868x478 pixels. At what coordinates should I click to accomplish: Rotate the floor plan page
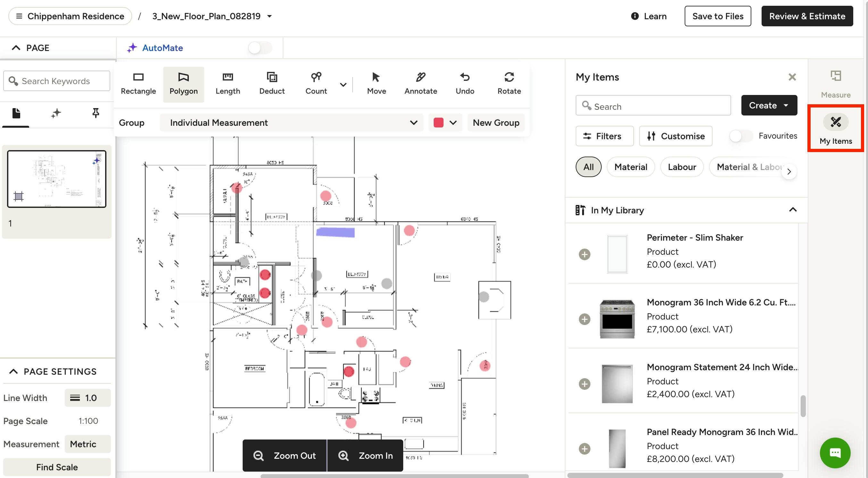[509, 84]
